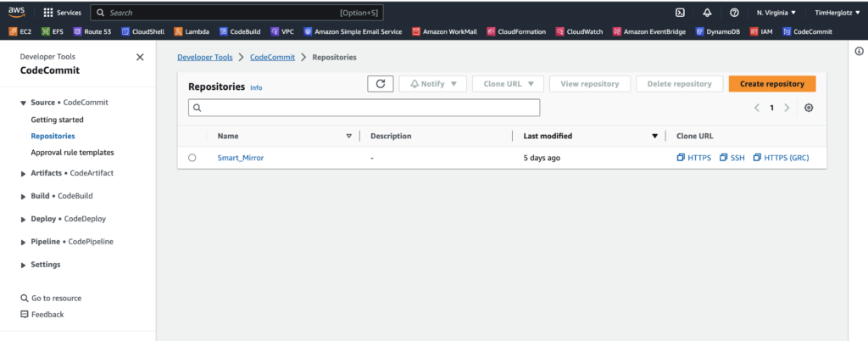Expand the Build CodeBuild section

click(x=23, y=197)
